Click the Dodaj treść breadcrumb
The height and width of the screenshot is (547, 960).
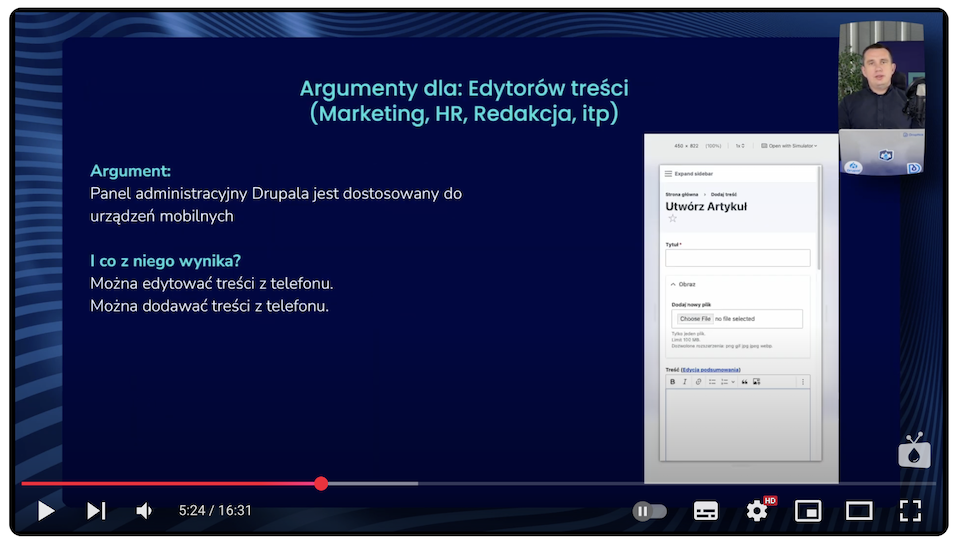(x=724, y=194)
